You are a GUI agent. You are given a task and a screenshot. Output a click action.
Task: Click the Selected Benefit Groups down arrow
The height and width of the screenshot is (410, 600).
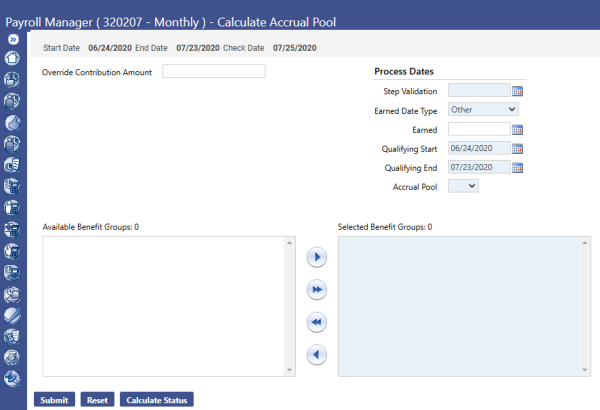pyautogui.click(x=584, y=370)
